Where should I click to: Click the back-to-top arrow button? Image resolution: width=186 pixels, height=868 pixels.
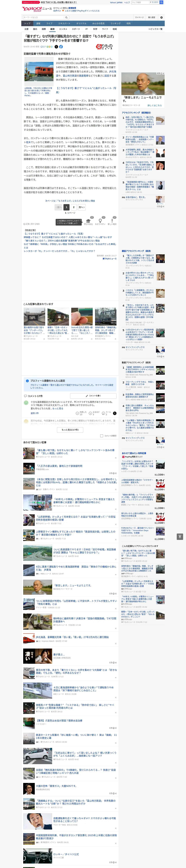coord(180,536)
